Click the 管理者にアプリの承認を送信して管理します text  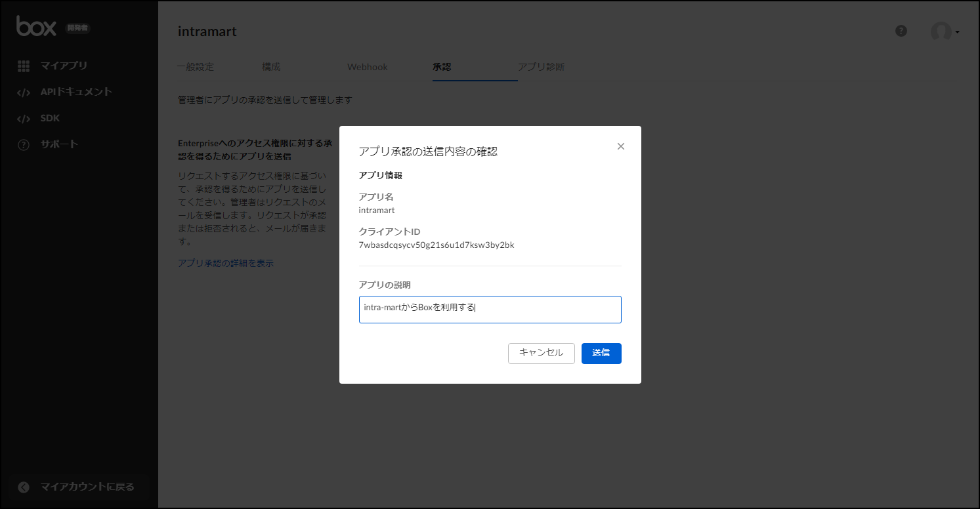(x=265, y=100)
